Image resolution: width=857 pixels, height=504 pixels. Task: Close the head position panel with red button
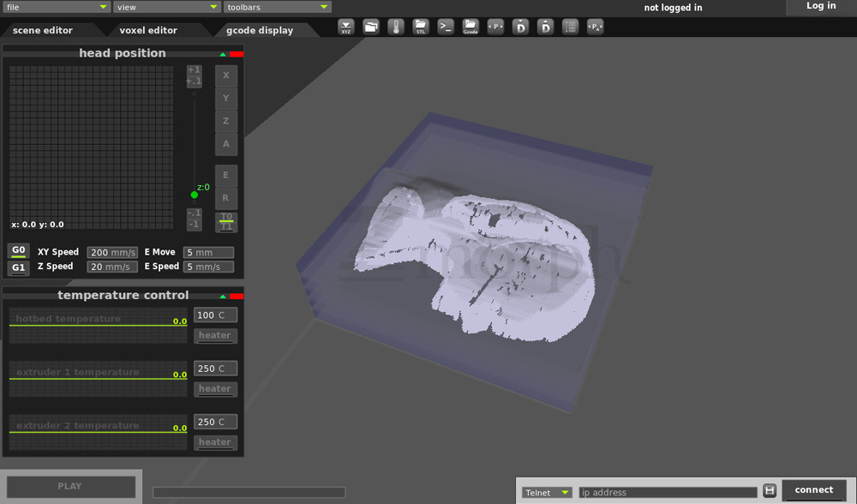pyautogui.click(x=237, y=54)
